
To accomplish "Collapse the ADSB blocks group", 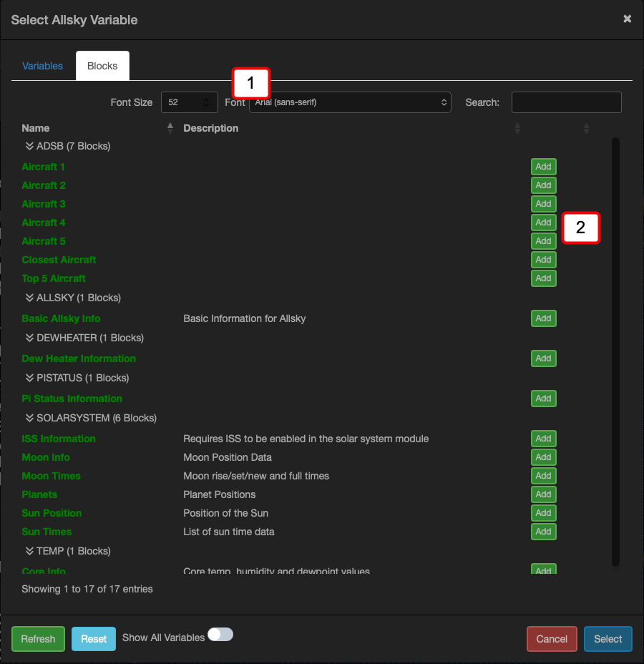I will 30,146.
